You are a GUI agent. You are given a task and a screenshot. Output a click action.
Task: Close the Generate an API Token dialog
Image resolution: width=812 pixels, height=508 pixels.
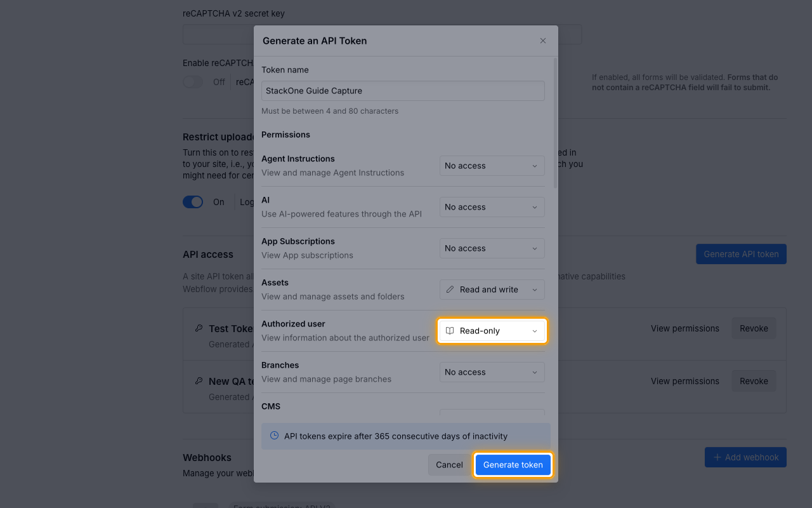click(543, 41)
